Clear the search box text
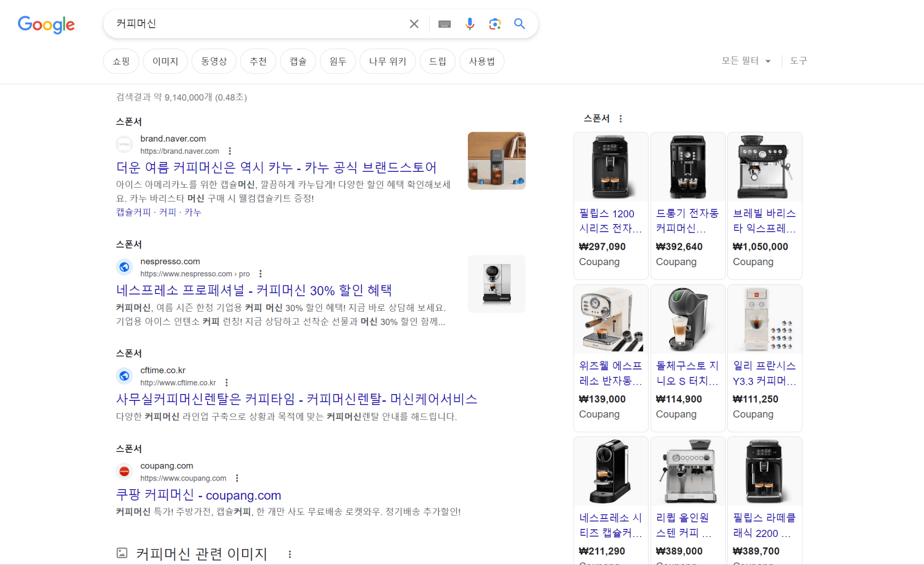 pyautogui.click(x=414, y=24)
